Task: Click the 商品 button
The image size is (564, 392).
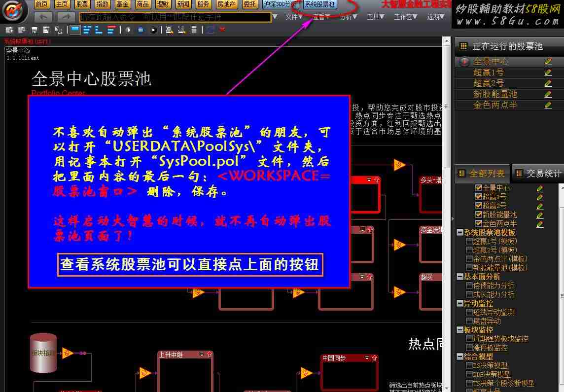Action: click(x=142, y=4)
